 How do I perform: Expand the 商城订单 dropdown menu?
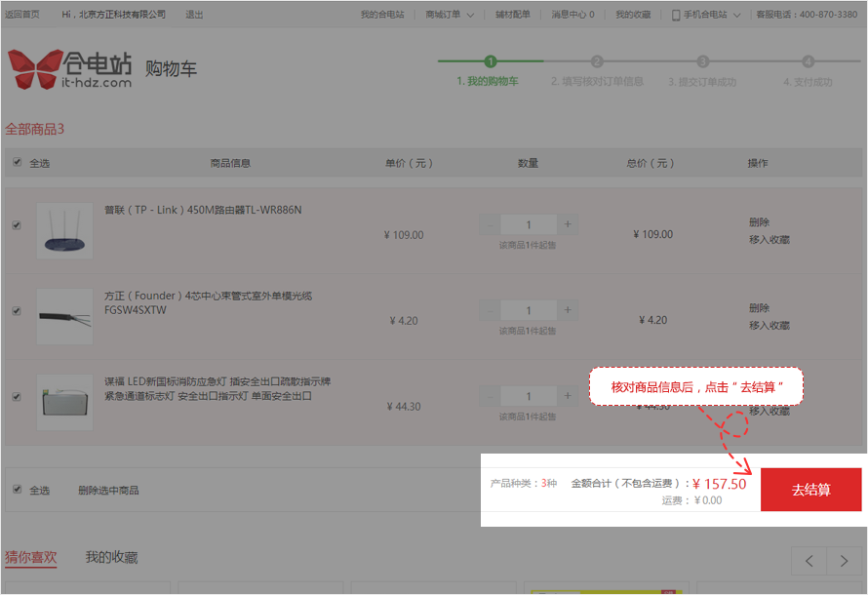click(x=450, y=15)
